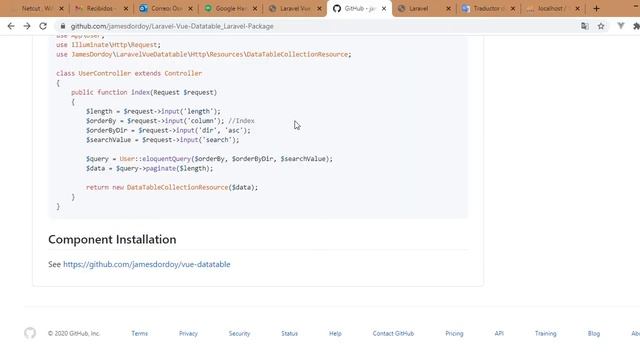Image resolution: width=640 pixels, height=360 pixels.
Task: Close the localhost tab
Action: point(577,9)
